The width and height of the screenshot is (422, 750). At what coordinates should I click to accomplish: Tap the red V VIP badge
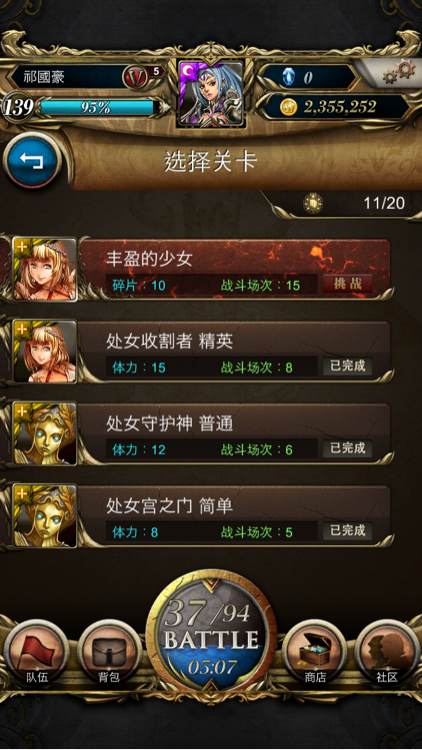pos(135,77)
